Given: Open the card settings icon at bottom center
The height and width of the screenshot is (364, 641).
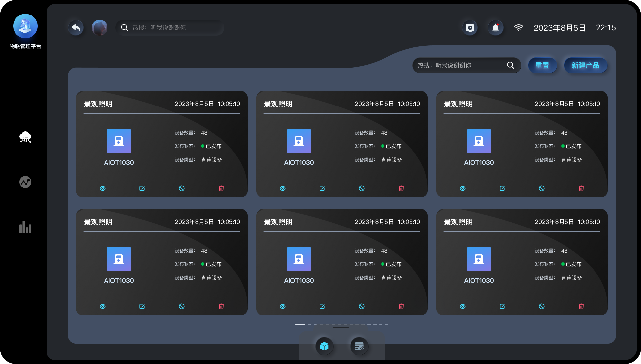Looking at the screenshot, I should pos(359,347).
